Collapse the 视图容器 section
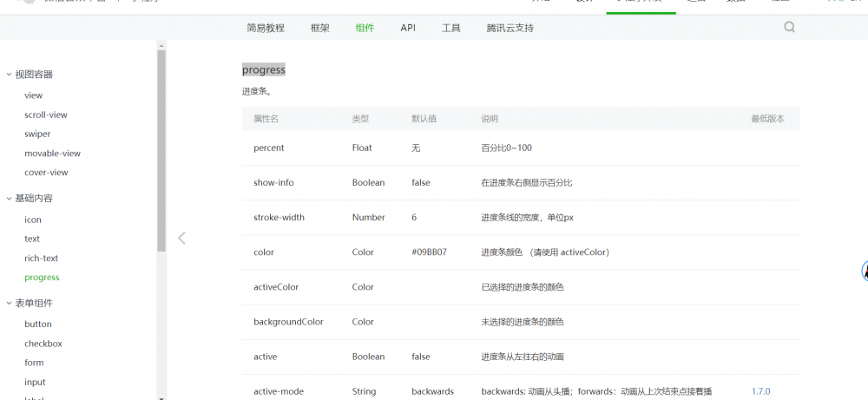This screenshot has height=400, width=868. (x=9, y=75)
